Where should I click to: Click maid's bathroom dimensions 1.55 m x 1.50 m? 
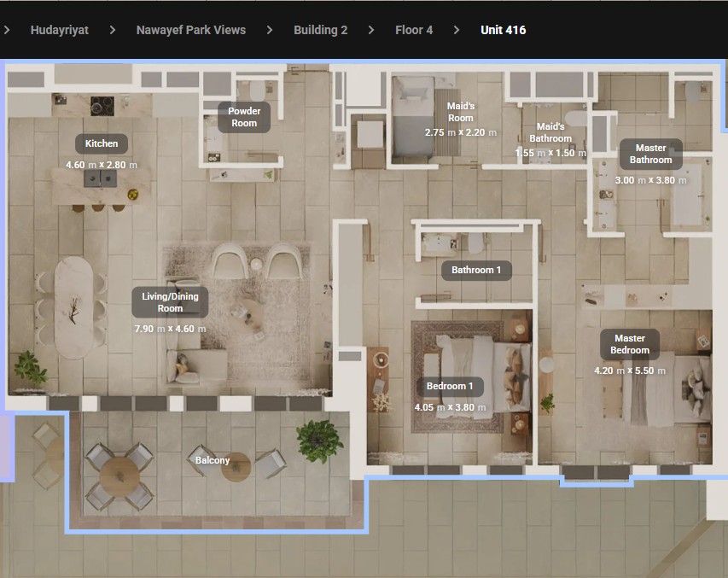pyautogui.click(x=550, y=153)
